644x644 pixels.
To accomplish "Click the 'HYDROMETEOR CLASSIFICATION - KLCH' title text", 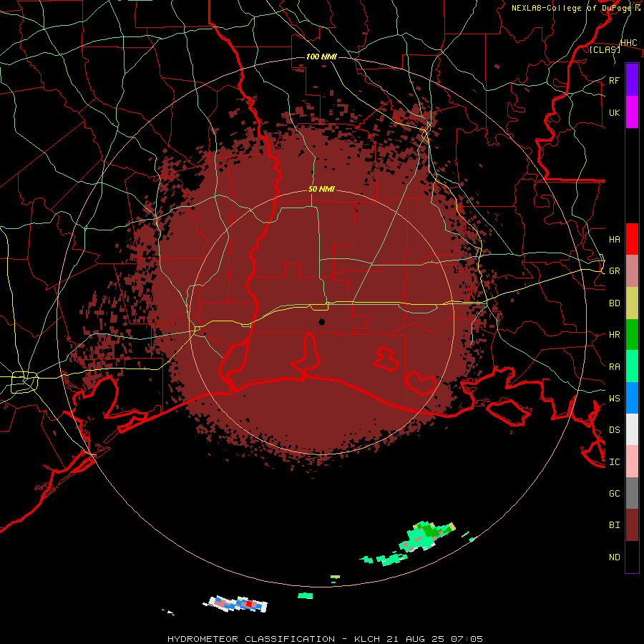I will click(x=273, y=639).
